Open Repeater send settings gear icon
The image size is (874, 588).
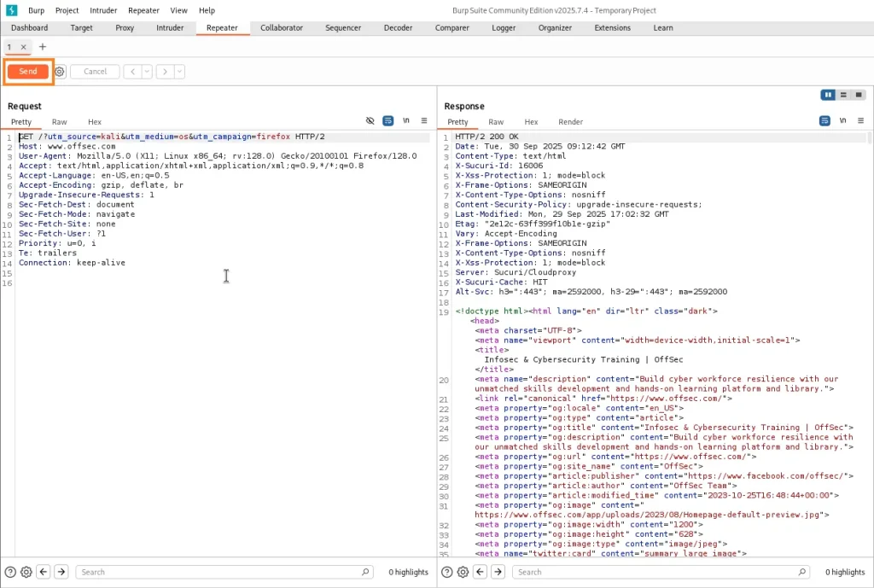pyautogui.click(x=60, y=72)
